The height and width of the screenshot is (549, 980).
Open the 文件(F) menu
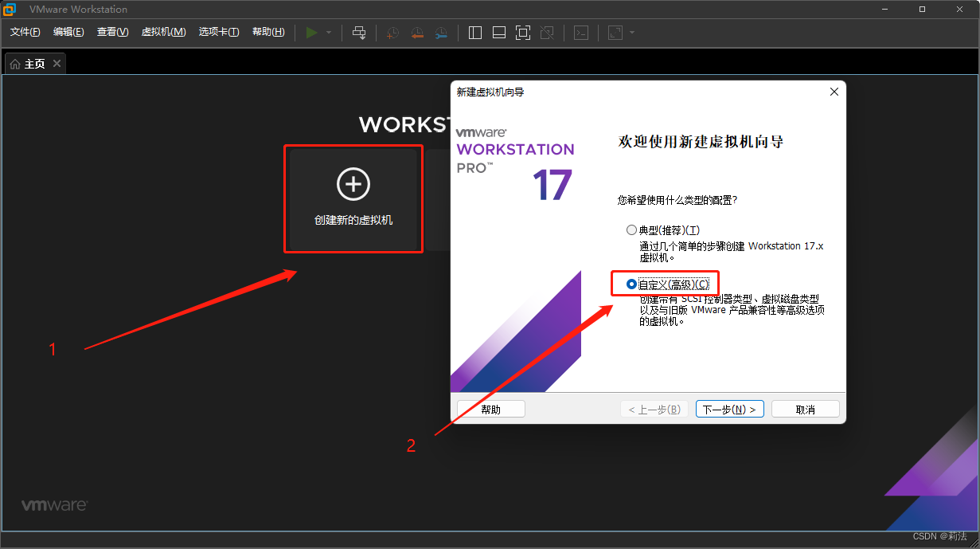coord(25,32)
